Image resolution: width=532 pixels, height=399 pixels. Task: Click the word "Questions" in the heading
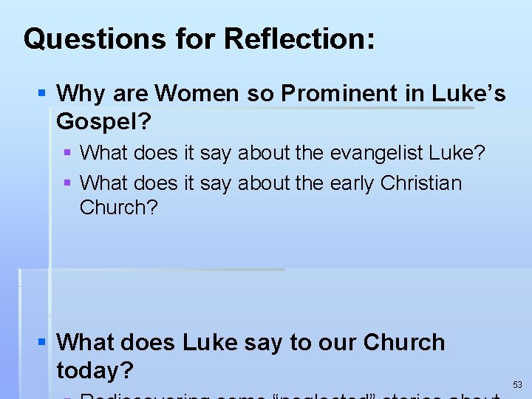coord(95,38)
